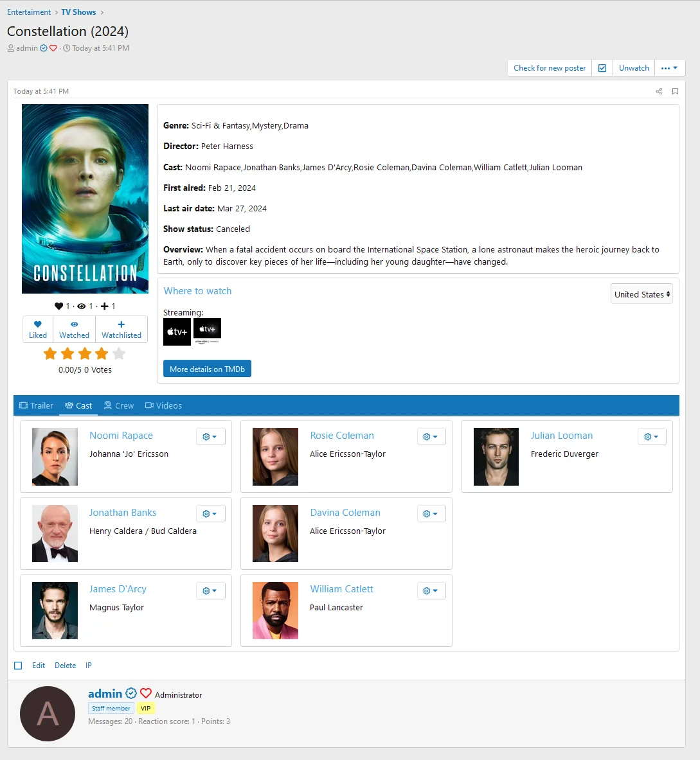Open the TV Shows breadcrumb link
Viewport: 700px width, 760px height.
coord(78,12)
